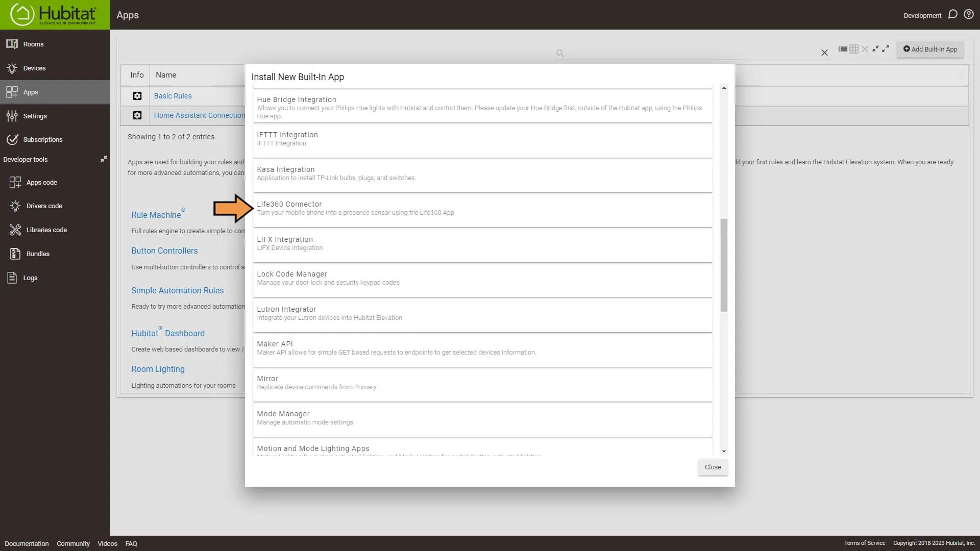Viewport: 980px width, 551px height.
Task: Select the Devices icon in sidebar
Action: (x=12, y=67)
